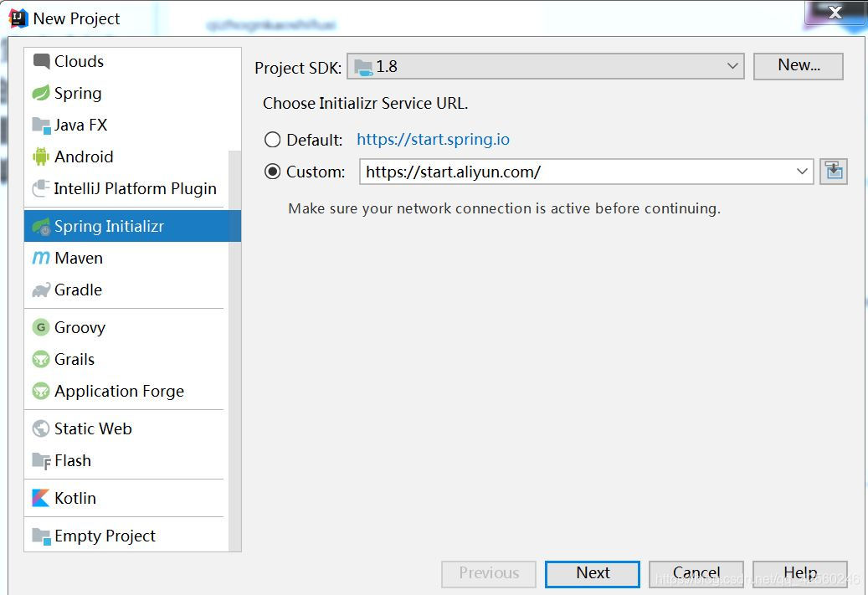868x595 pixels.
Task: Click the New SDK button
Action: tap(797, 66)
